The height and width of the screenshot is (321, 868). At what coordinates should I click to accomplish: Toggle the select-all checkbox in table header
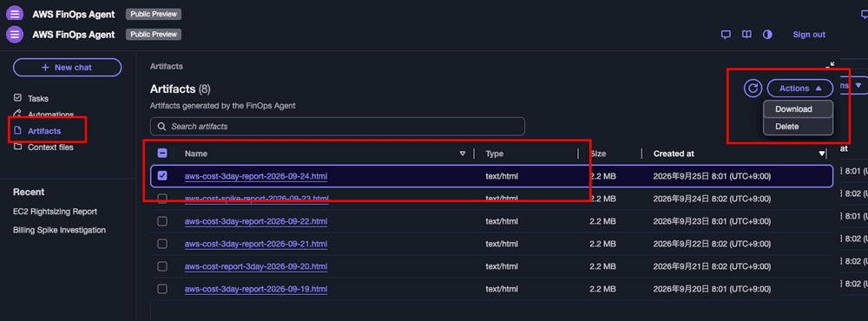[162, 154]
